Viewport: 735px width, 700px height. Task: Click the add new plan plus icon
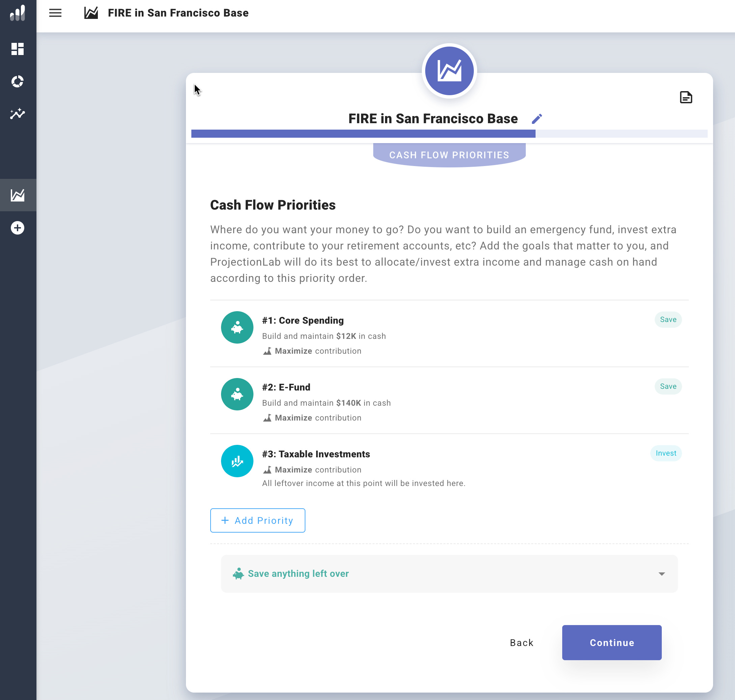point(18,227)
